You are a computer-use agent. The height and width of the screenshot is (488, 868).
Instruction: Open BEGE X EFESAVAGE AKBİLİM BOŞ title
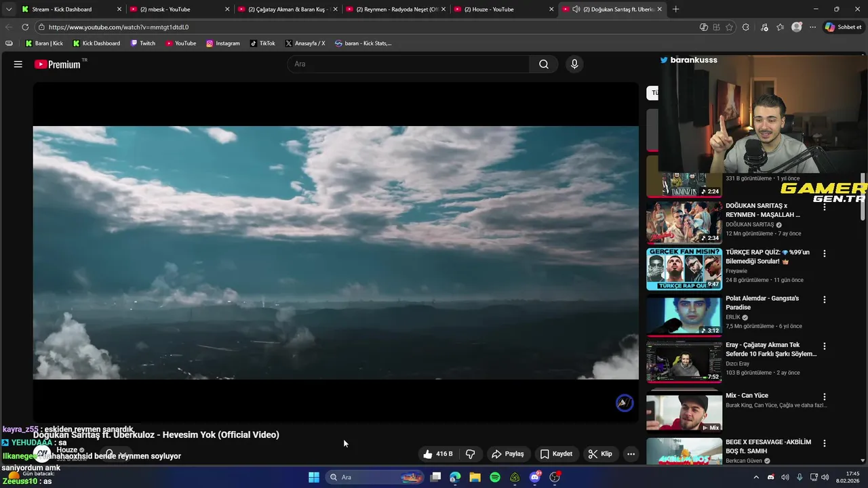pyautogui.click(x=768, y=447)
